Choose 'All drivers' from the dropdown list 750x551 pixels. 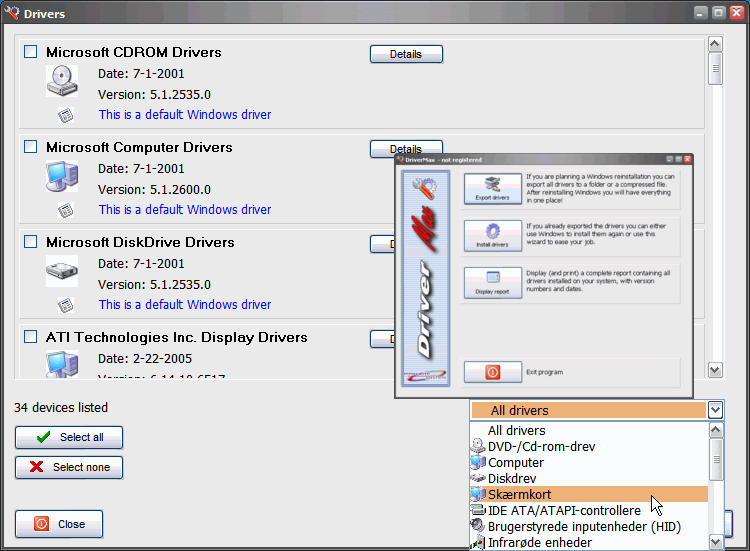[x=589, y=430]
